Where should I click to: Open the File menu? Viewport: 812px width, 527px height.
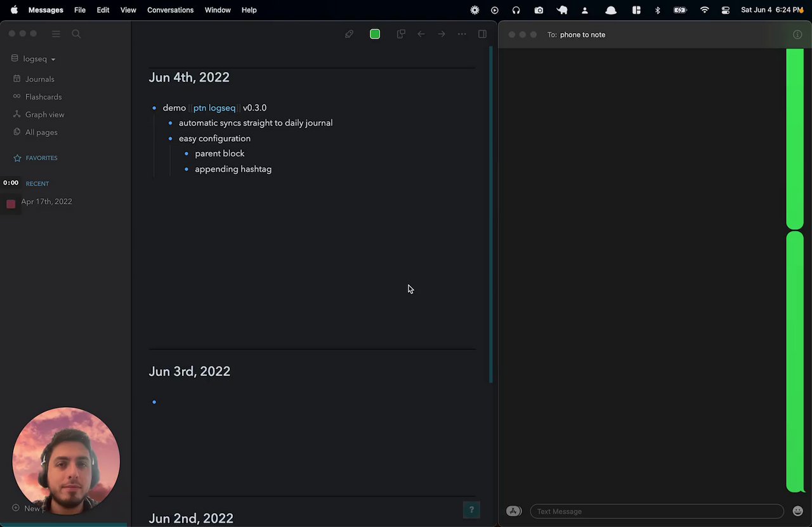point(80,10)
